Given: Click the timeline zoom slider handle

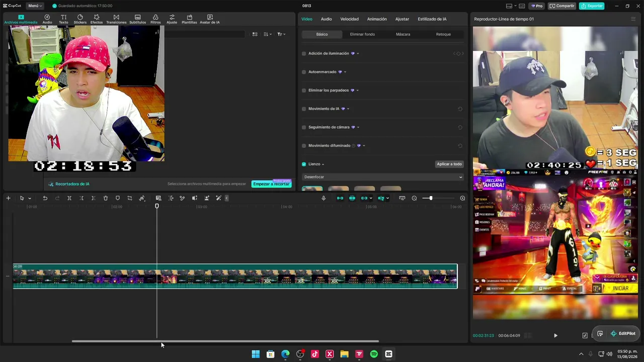Looking at the screenshot, I should pyautogui.click(x=431, y=198).
